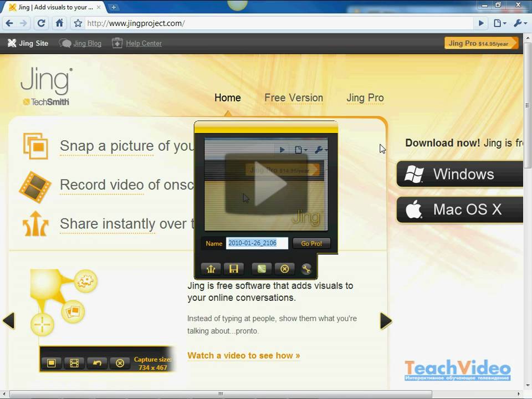Click the green edit button in Jing
Image resolution: width=532 pixels, height=399 pixels.
(262, 269)
